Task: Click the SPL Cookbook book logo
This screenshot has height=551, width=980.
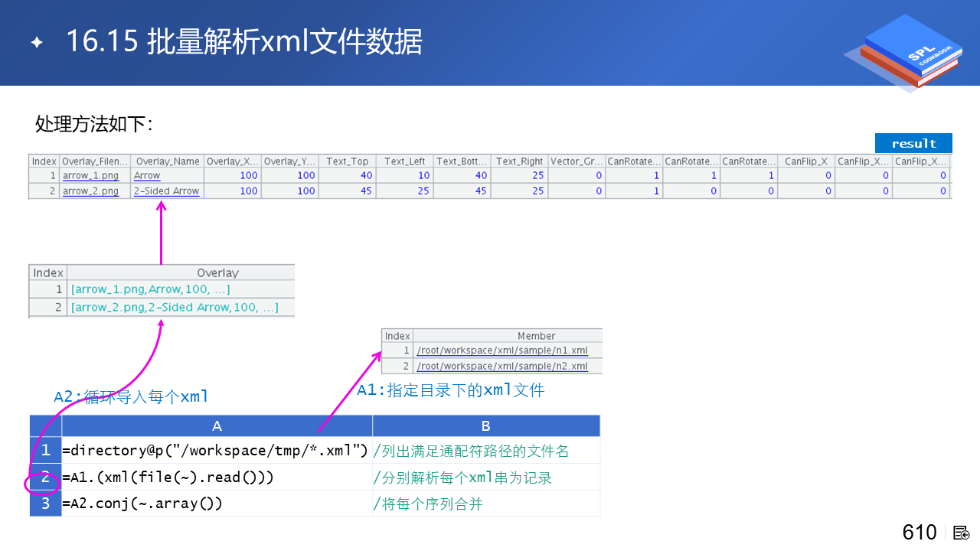Action: [x=902, y=52]
